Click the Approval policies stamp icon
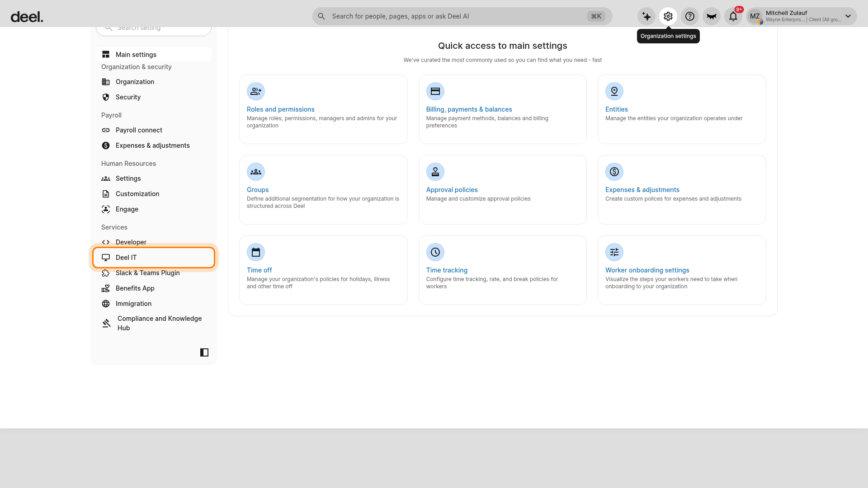The height and width of the screenshot is (488, 868). 435,172
